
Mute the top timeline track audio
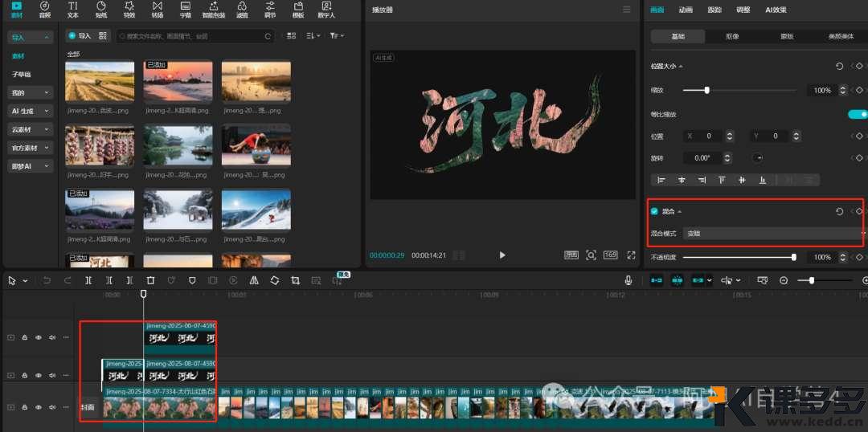(x=52, y=337)
